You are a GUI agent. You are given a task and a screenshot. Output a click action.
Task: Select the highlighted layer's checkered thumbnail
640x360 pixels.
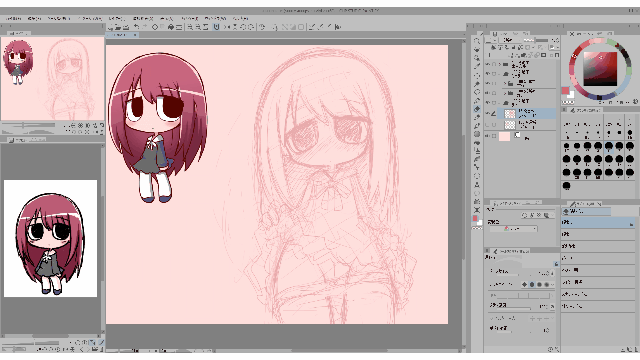point(510,114)
